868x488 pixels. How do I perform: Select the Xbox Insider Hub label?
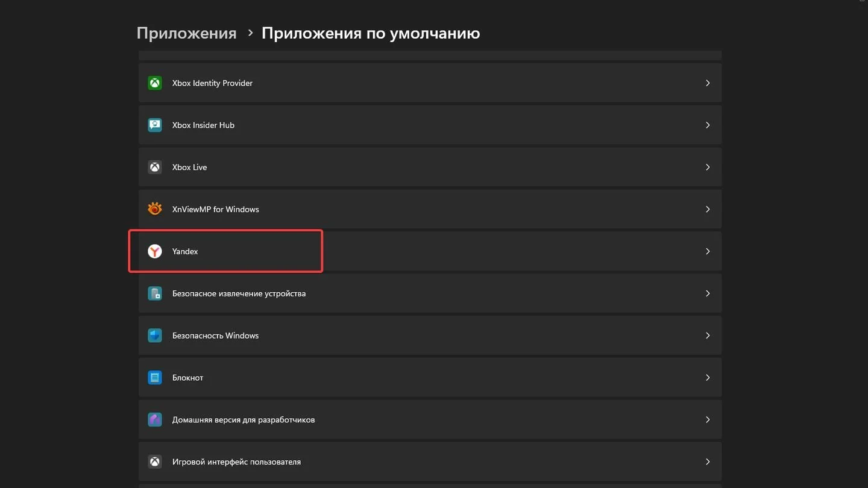coord(203,125)
